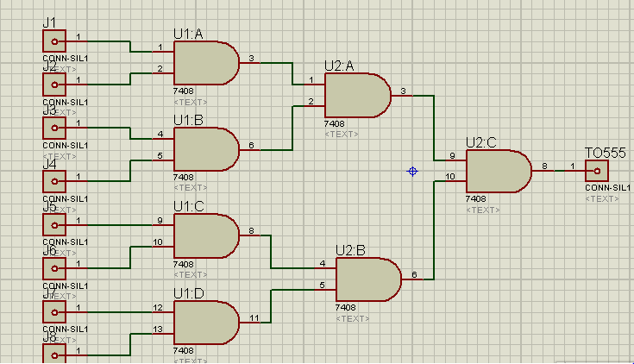
Task: Click the J1 label text
Action: click(x=49, y=22)
